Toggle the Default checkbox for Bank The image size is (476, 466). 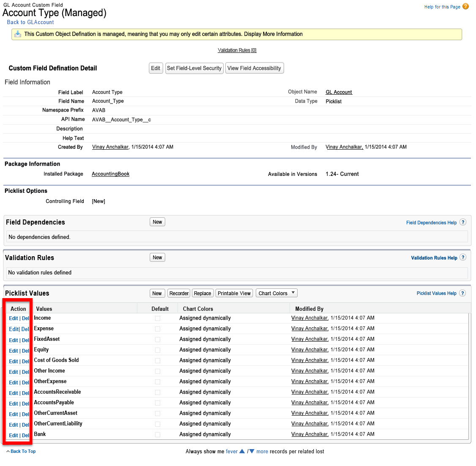158,434
